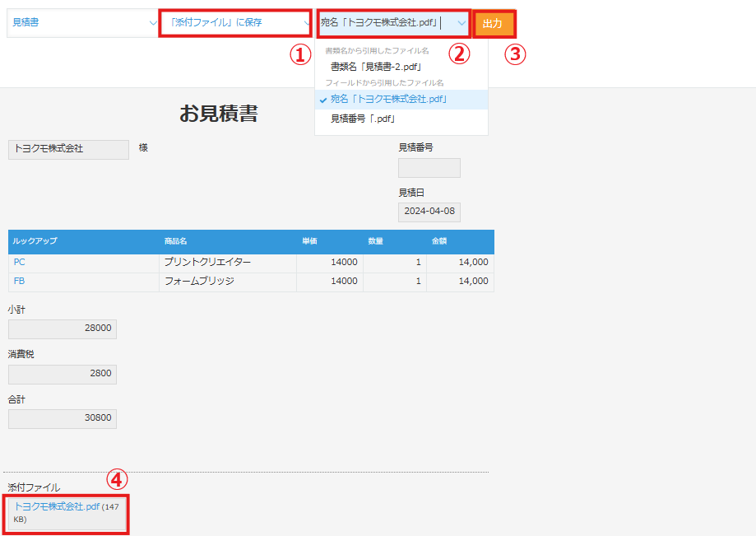Click the 商品名 column header

pyautogui.click(x=228, y=241)
